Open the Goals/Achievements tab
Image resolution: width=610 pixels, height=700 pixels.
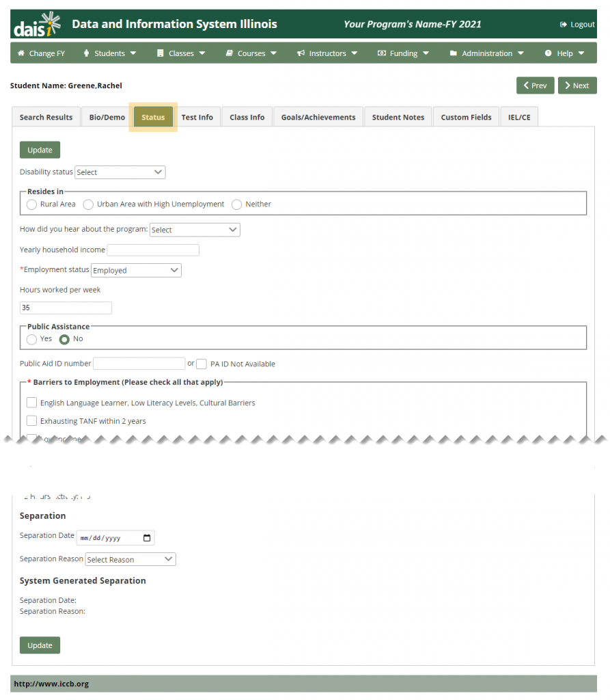[318, 116]
